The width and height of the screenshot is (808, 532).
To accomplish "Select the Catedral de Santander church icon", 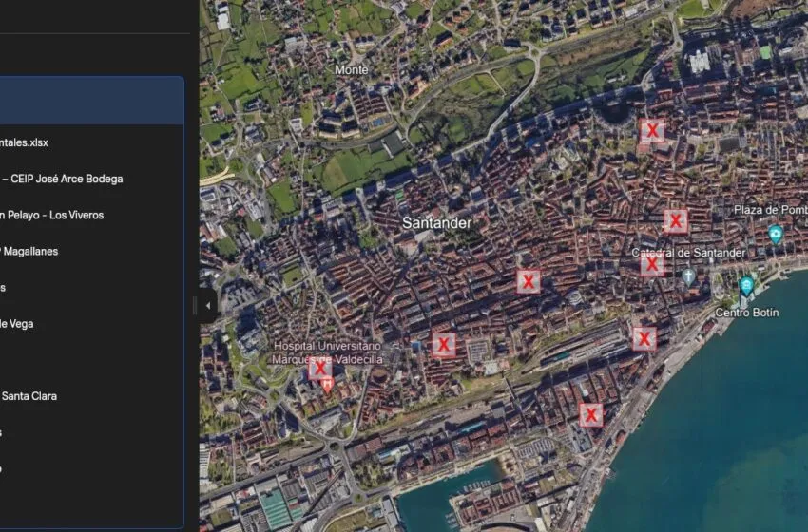I will 688,275.
